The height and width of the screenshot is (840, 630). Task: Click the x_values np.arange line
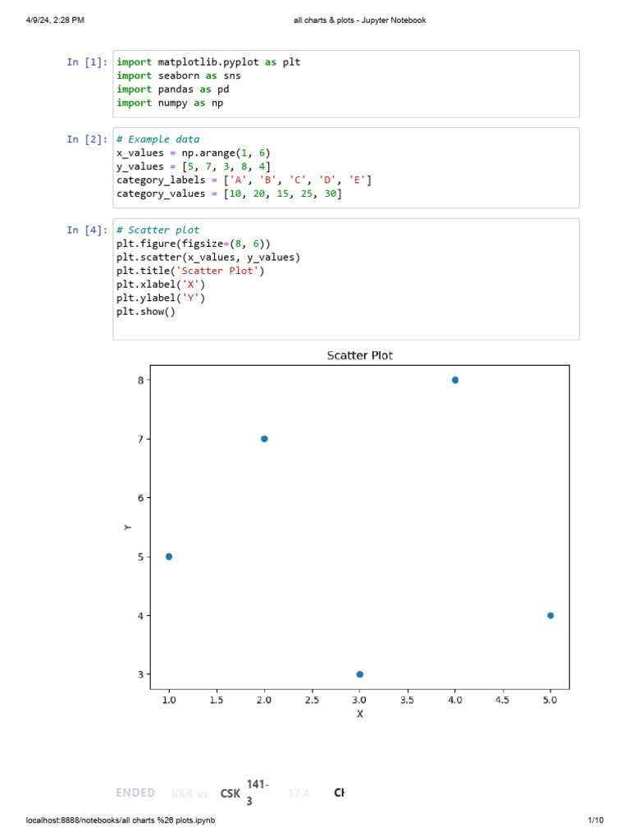[x=194, y=153]
